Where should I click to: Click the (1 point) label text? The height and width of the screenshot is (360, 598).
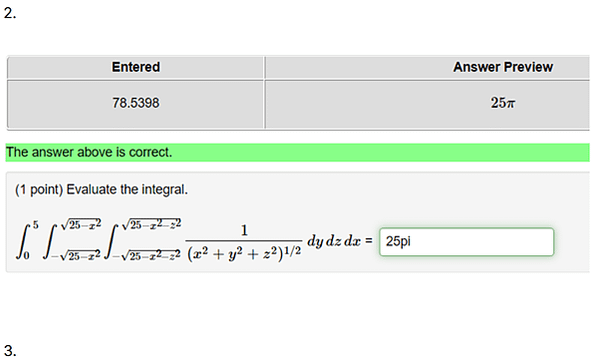pyautogui.click(x=39, y=190)
